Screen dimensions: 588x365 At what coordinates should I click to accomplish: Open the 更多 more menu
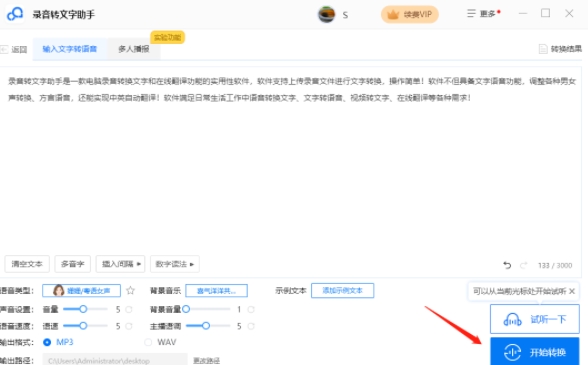coord(483,14)
